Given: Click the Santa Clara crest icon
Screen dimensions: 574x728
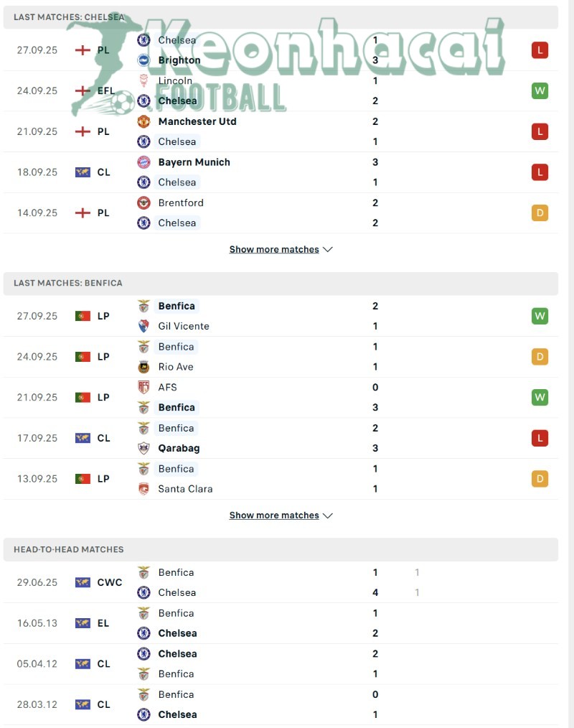Looking at the screenshot, I should coord(143,489).
